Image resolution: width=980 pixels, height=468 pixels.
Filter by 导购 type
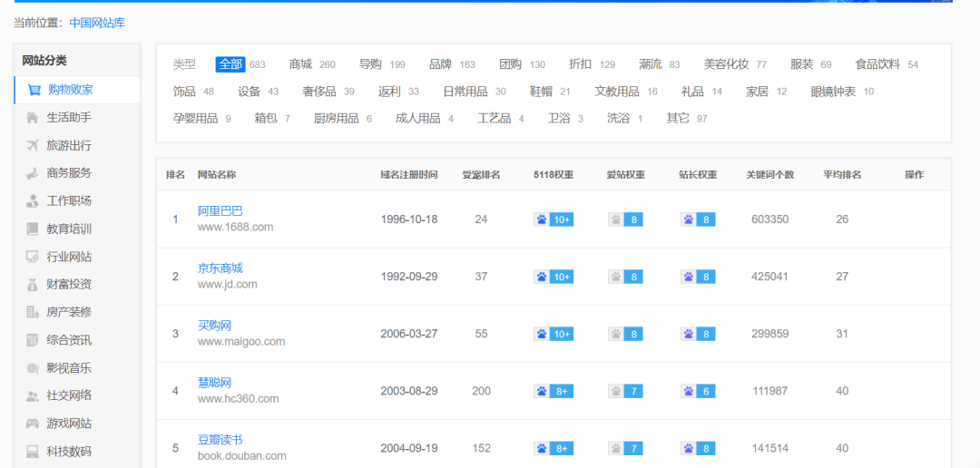(370, 64)
